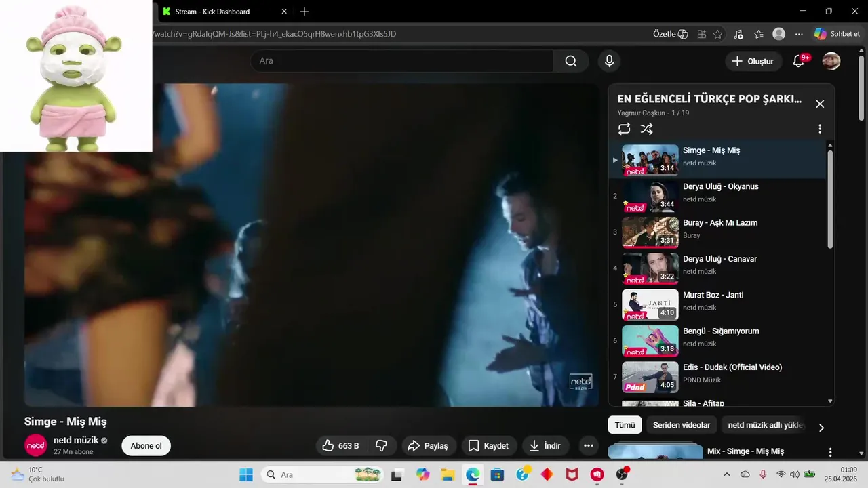The height and width of the screenshot is (488, 868).
Task: Launch Copilot from the taskbar
Action: (x=423, y=474)
